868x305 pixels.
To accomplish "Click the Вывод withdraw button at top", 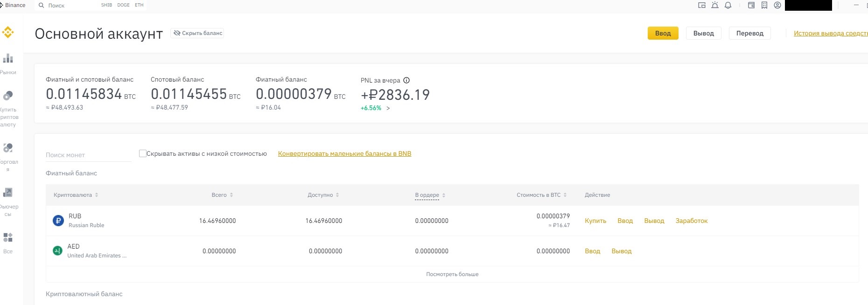I will tap(704, 33).
